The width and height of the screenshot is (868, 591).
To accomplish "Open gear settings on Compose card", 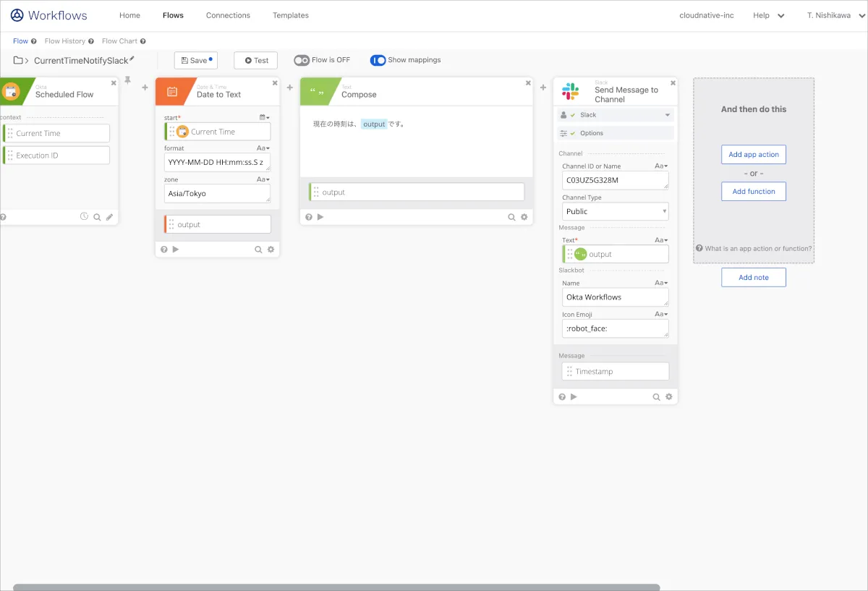I will click(524, 217).
